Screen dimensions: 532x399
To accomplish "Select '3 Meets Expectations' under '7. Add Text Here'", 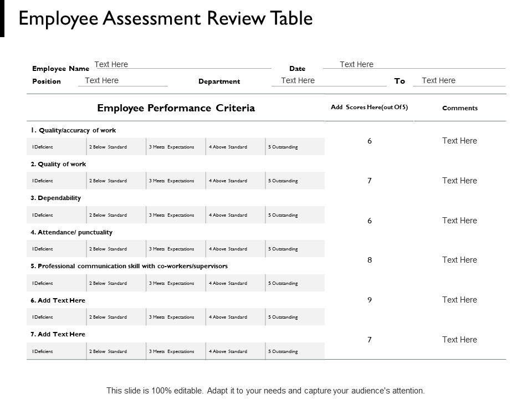I will tap(172, 351).
